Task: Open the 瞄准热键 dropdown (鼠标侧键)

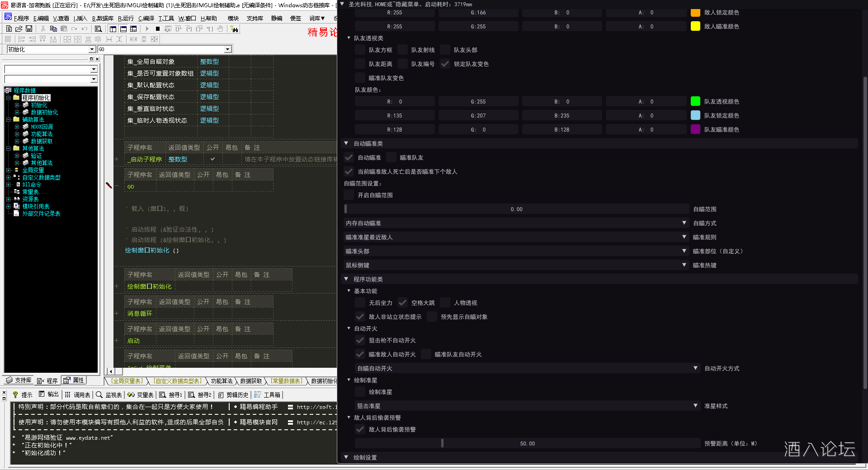Action: click(516, 265)
